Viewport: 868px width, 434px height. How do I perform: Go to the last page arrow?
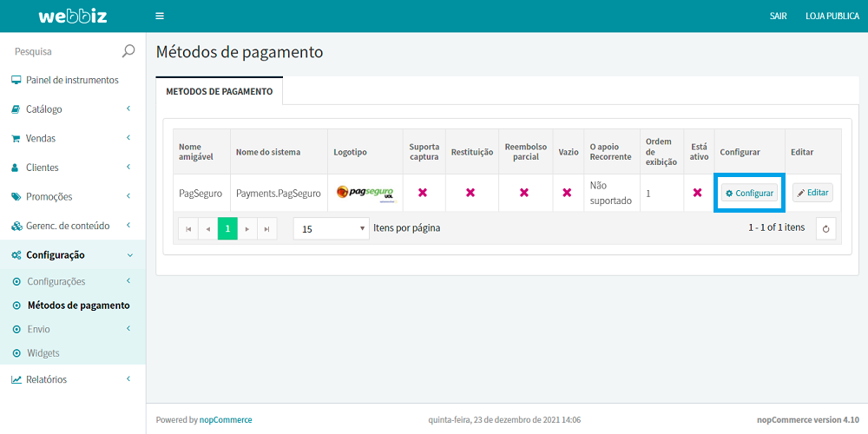click(x=267, y=229)
